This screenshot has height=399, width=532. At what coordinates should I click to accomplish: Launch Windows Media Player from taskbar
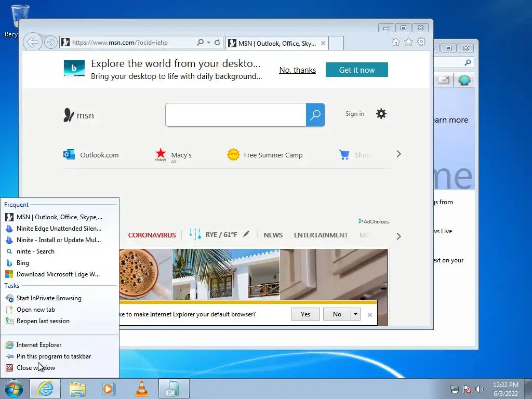(109, 389)
